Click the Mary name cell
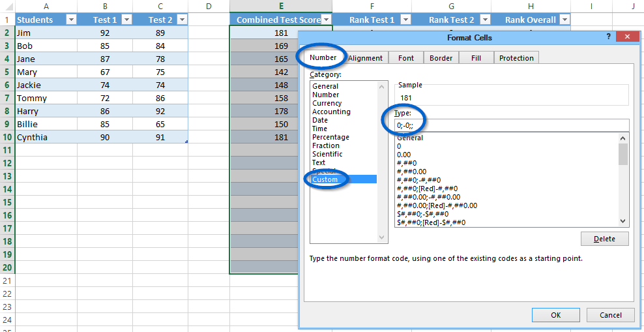Image resolution: width=644 pixels, height=332 pixels. click(x=46, y=72)
